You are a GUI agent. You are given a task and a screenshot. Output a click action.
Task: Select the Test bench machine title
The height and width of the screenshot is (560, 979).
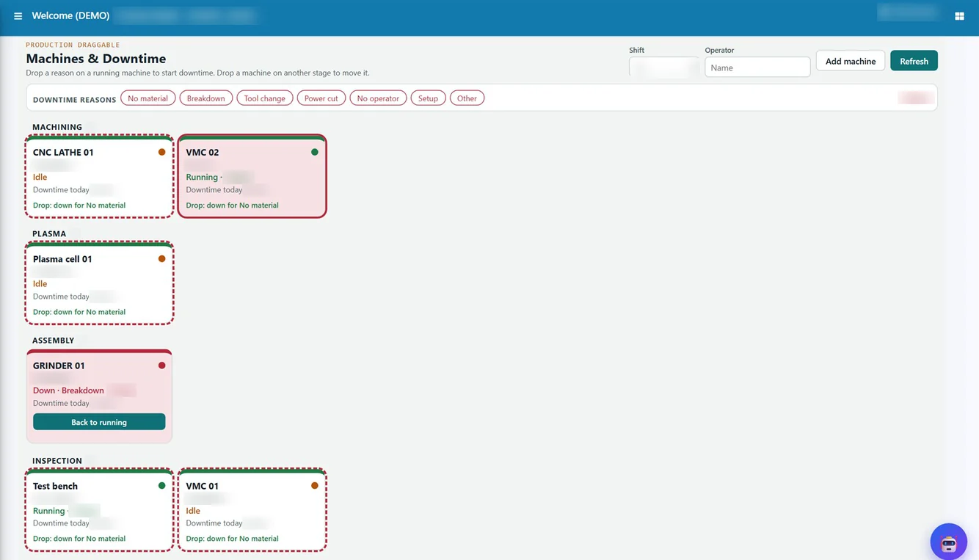click(55, 486)
